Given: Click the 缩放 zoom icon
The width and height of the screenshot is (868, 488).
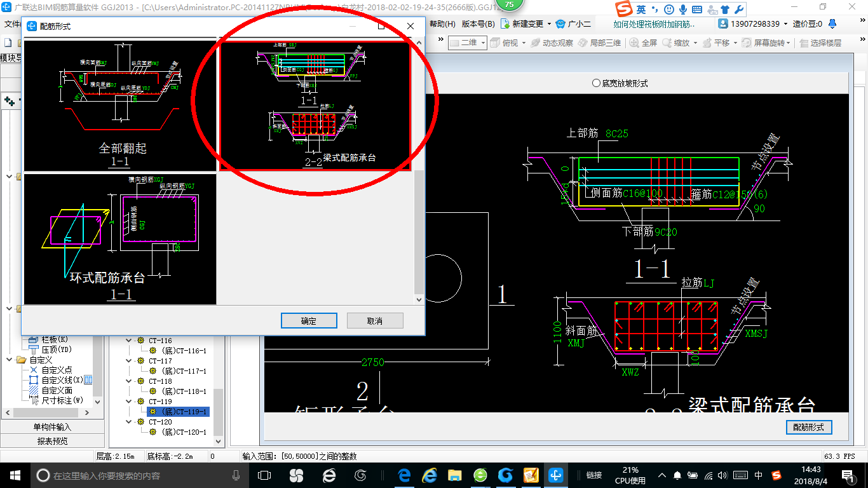Looking at the screenshot, I should click(667, 43).
